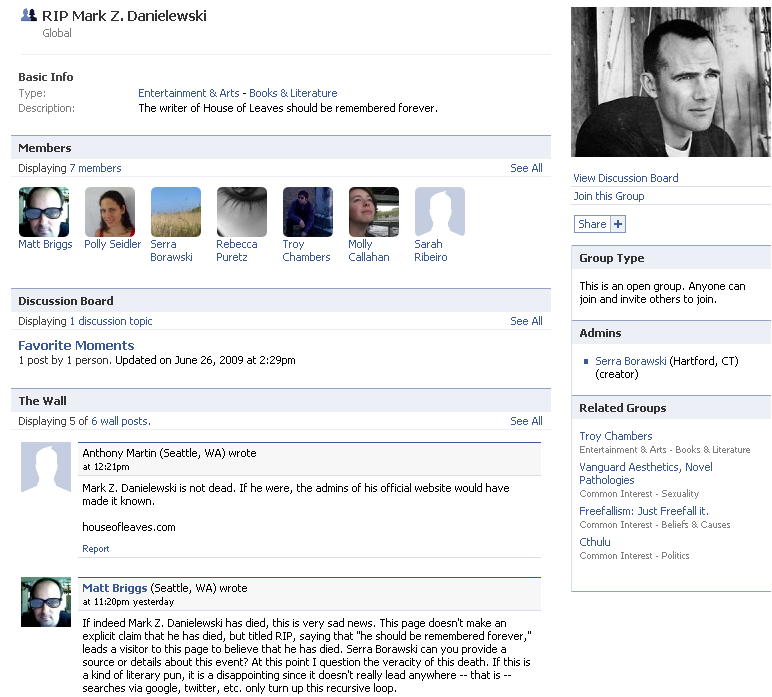Click Troy Chambers' member thumbnail
The image size is (772, 697).
coord(308,212)
